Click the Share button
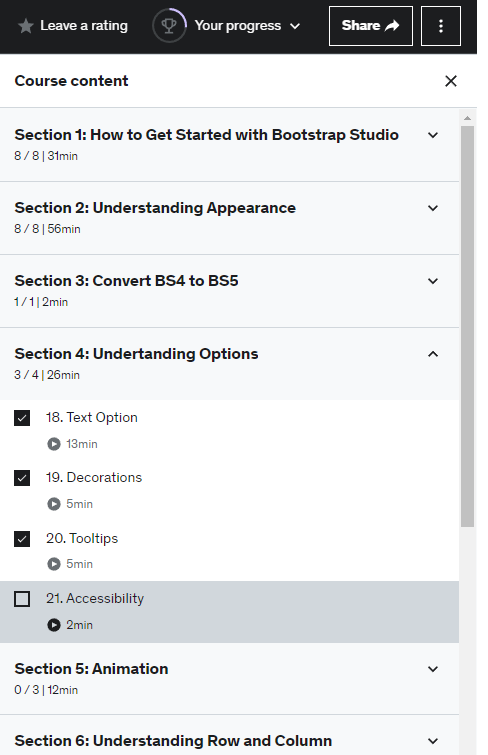The image size is (488, 755). coord(370,26)
